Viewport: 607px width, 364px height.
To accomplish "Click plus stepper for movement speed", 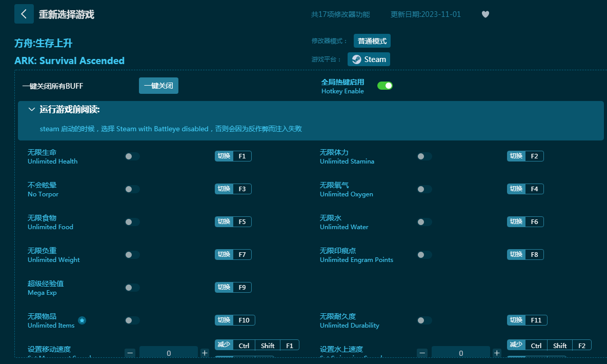I will coord(205,353).
